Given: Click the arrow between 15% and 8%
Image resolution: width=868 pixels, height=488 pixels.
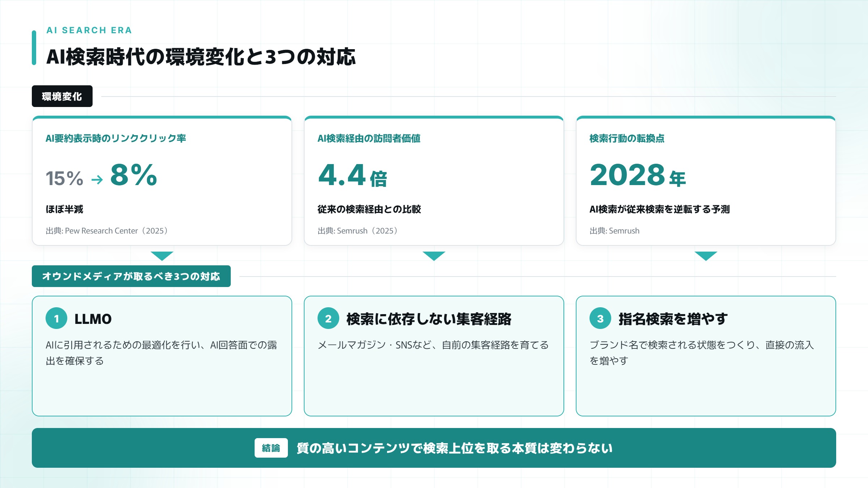Looking at the screenshot, I should point(97,179).
